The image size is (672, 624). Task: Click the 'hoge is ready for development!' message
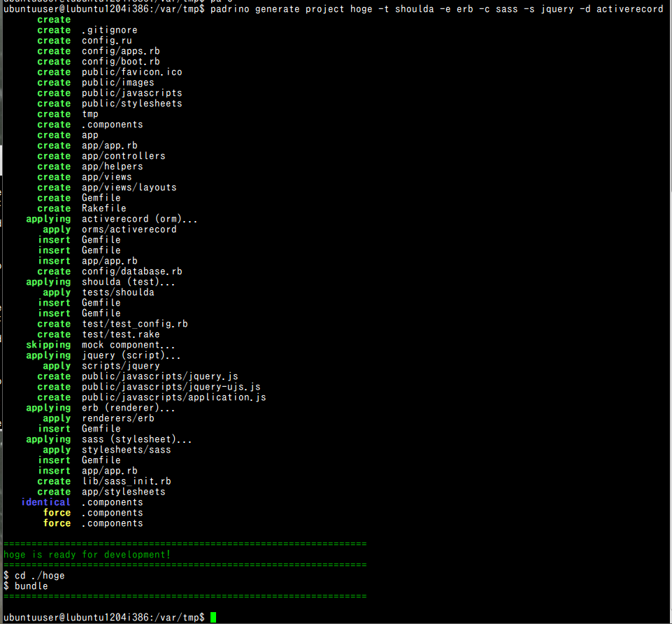(x=87, y=555)
